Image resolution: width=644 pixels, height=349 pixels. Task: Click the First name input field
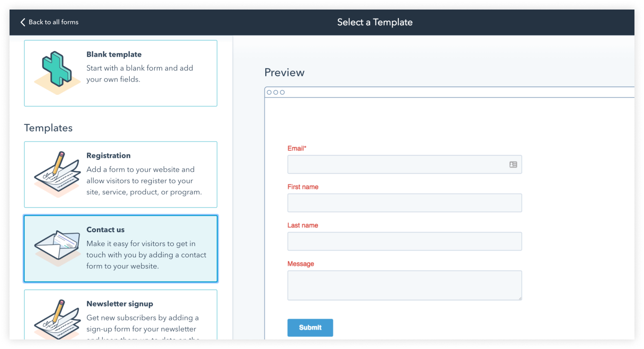point(405,203)
